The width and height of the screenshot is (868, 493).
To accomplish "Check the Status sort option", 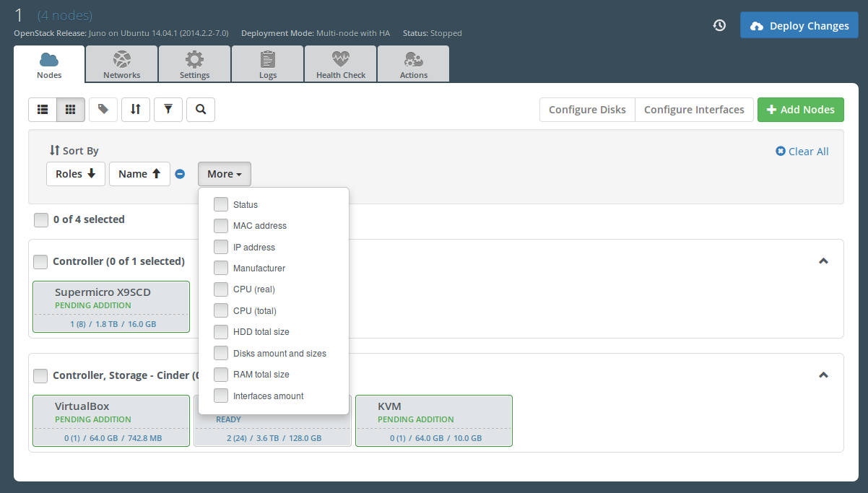I will click(221, 205).
